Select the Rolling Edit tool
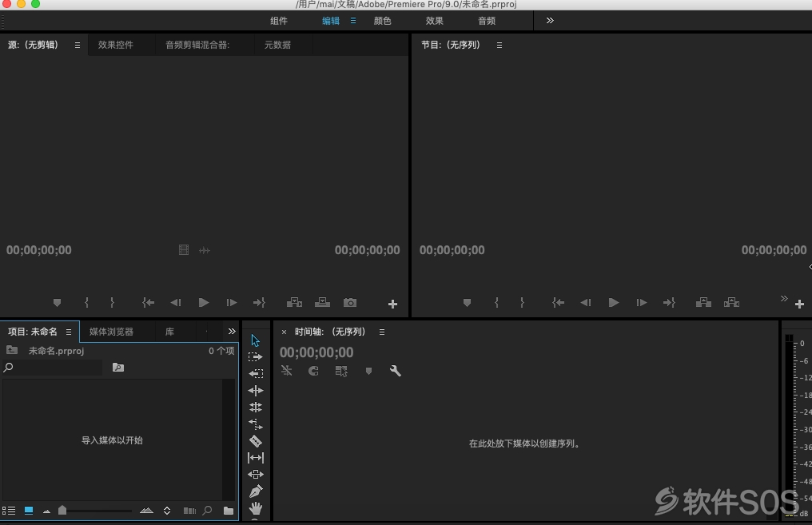The image size is (812, 525). point(255,408)
